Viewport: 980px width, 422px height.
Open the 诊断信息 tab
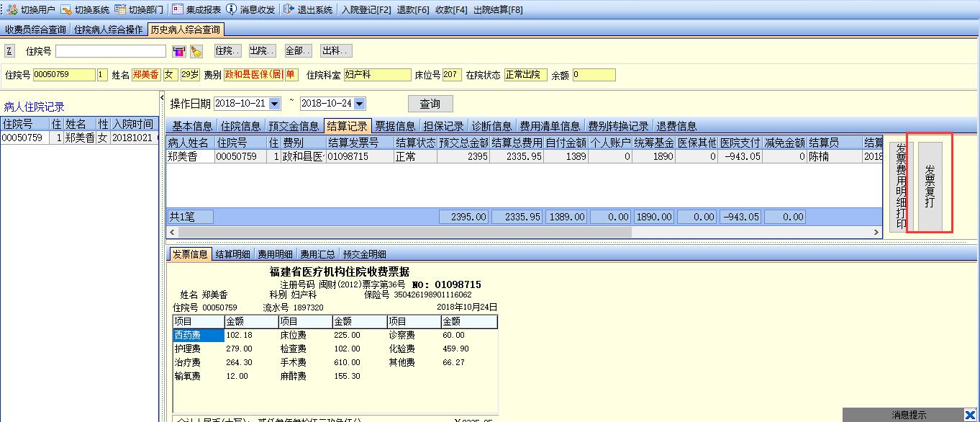tap(491, 126)
